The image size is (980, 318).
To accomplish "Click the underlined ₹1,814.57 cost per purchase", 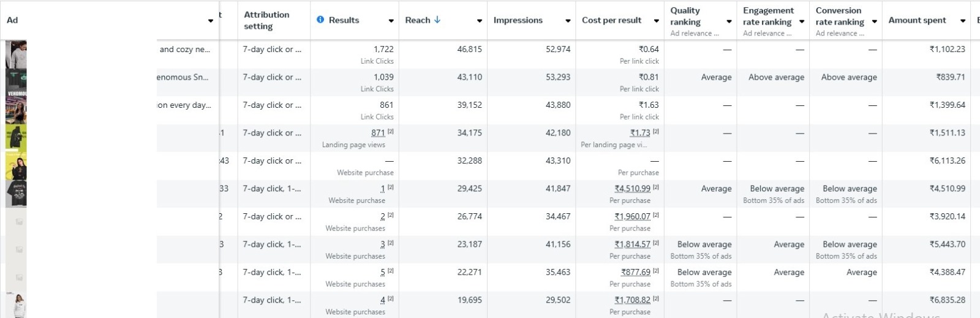I will click(x=633, y=244).
